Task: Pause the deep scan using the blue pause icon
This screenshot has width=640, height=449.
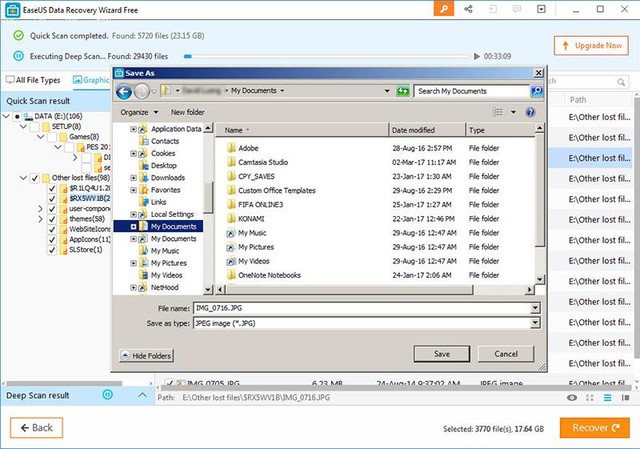Action: pos(18,56)
